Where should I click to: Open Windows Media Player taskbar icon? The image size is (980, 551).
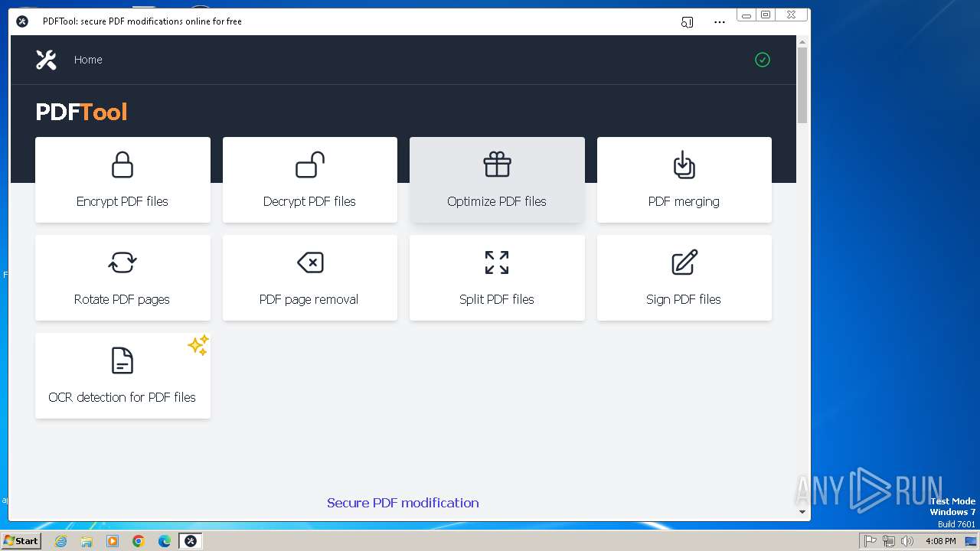point(113,541)
